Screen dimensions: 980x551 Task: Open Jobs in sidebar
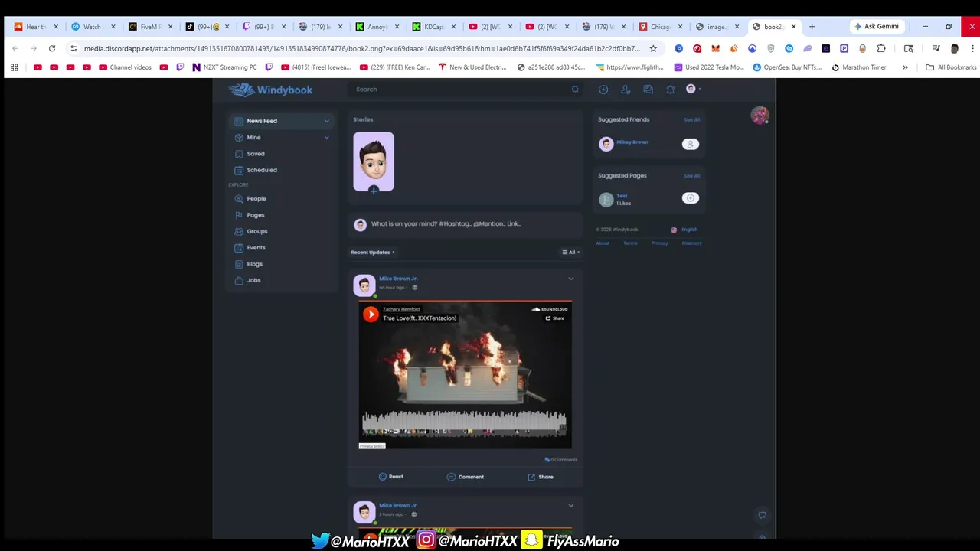(253, 280)
